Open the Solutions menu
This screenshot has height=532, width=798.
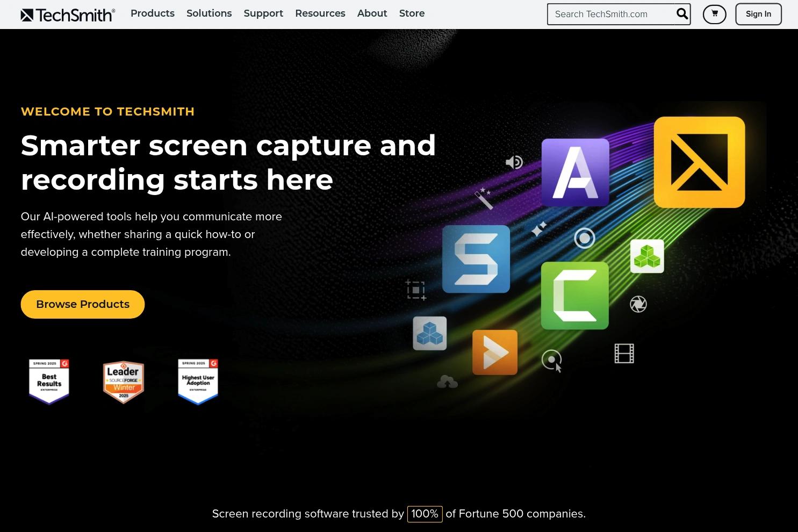pyautogui.click(x=209, y=13)
